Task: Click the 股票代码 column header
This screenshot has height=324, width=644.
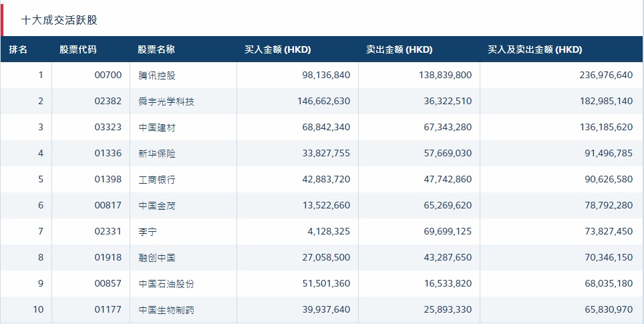Action: [78, 49]
